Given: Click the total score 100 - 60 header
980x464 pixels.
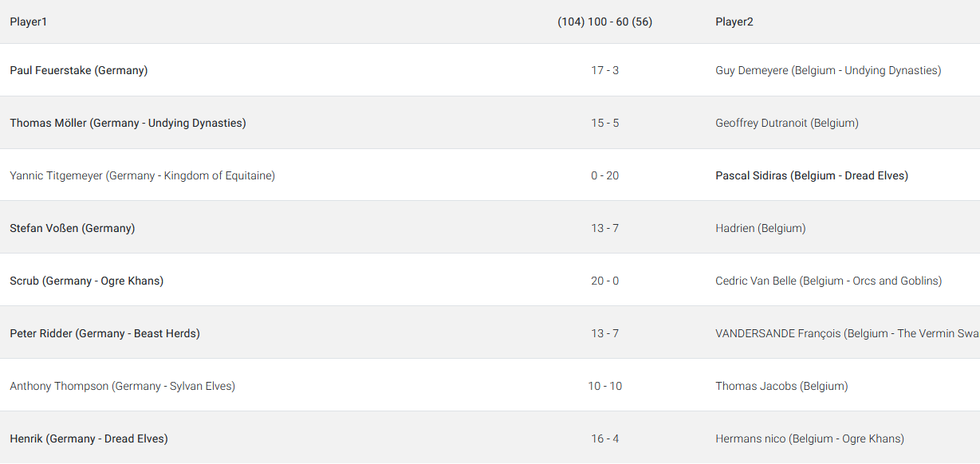Looking at the screenshot, I should 605,22.
